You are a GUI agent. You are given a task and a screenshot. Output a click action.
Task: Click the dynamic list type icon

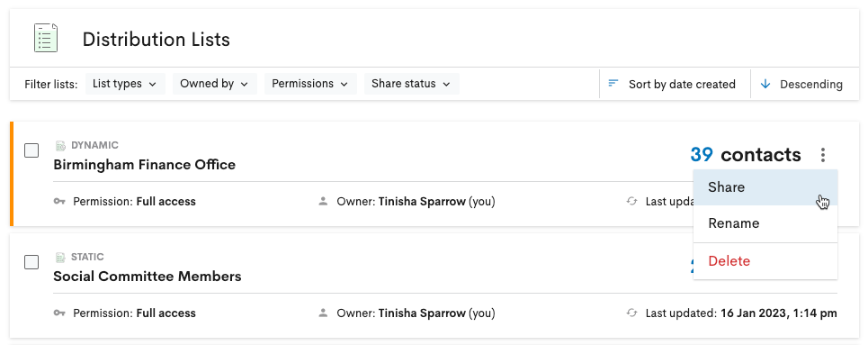point(60,146)
